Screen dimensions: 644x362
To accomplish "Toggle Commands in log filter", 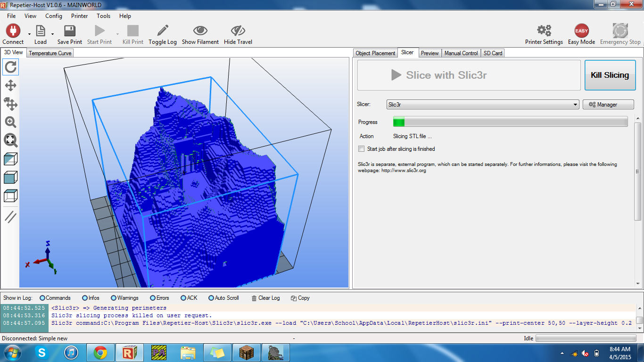I will point(42,298).
